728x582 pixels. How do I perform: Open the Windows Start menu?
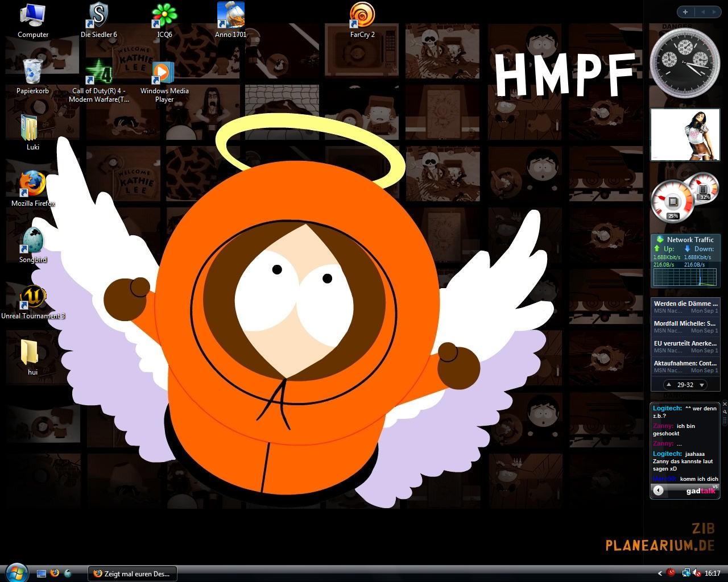(x=16, y=572)
